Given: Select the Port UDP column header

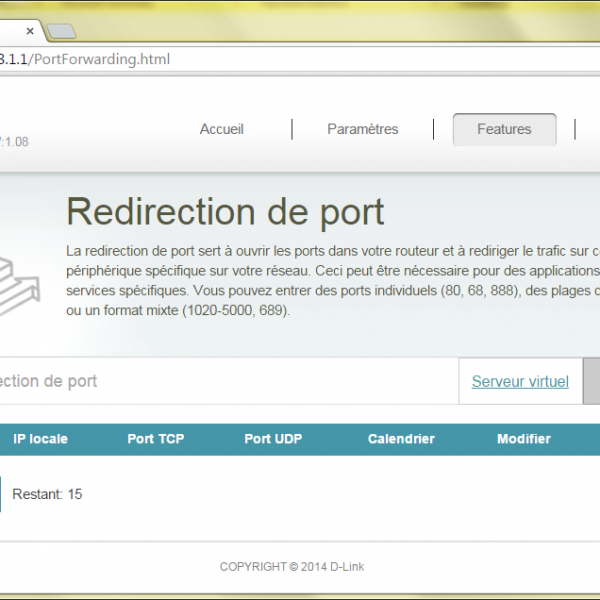Looking at the screenshot, I should [x=273, y=439].
